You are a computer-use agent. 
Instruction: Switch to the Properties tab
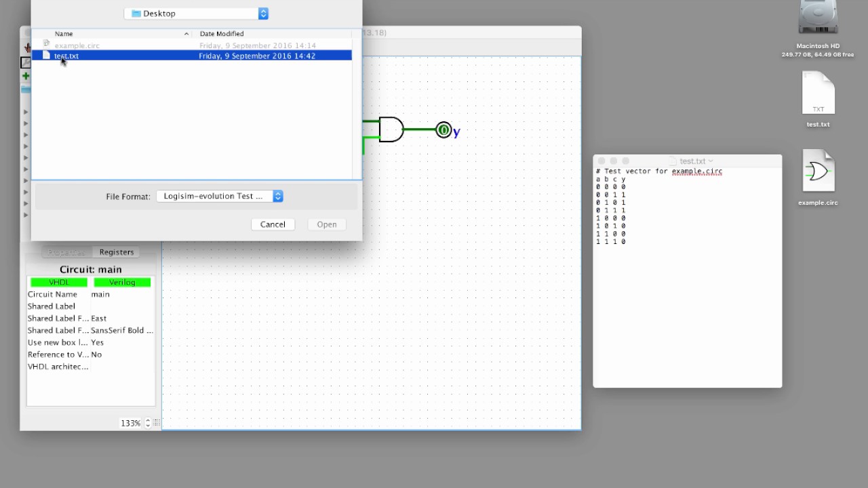pyautogui.click(x=66, y=252)
